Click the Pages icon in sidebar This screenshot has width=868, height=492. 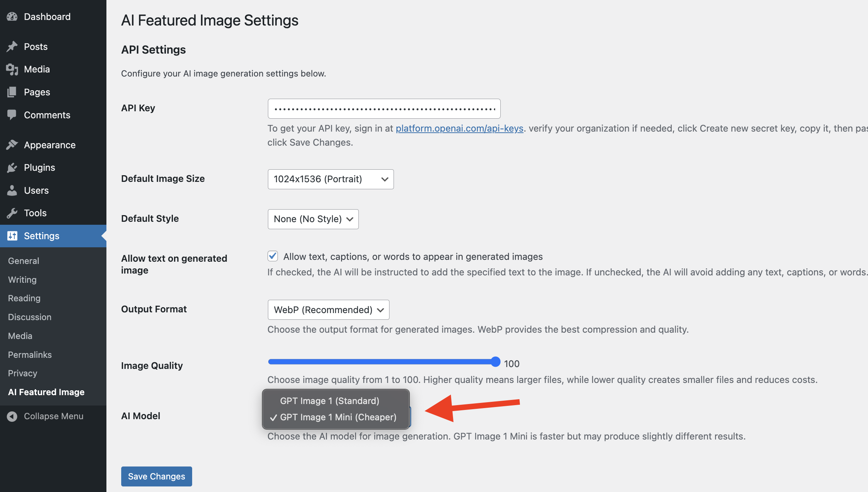tap(13, 92)
